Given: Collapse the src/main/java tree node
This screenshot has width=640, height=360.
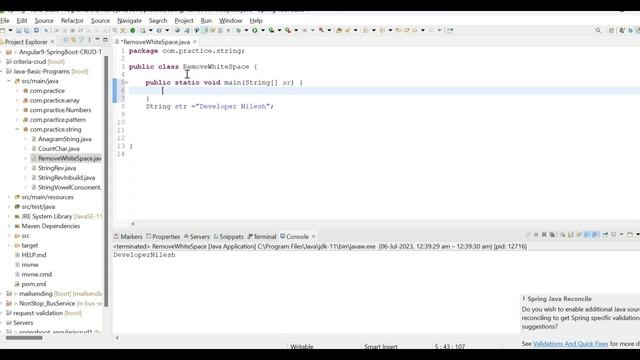Looking at the screenshot, I should coord(9,81).
